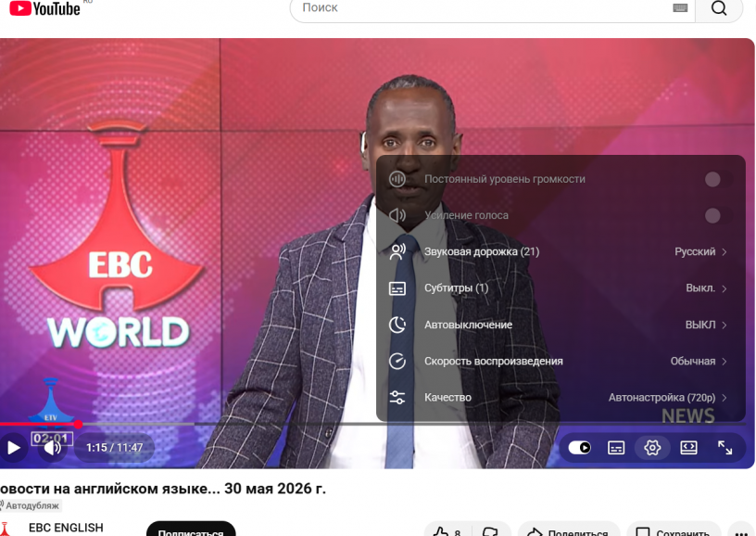756x536 pixels.
Task: Click the playback speed gauge icon
Action: click(397, 362)
